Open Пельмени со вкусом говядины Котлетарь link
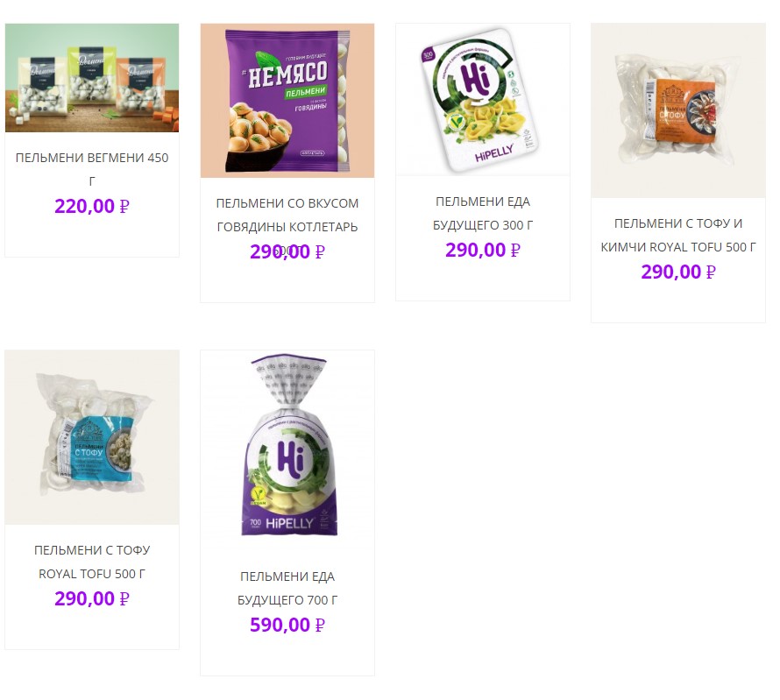Screen dimensions: 780x700 [287, 216]
